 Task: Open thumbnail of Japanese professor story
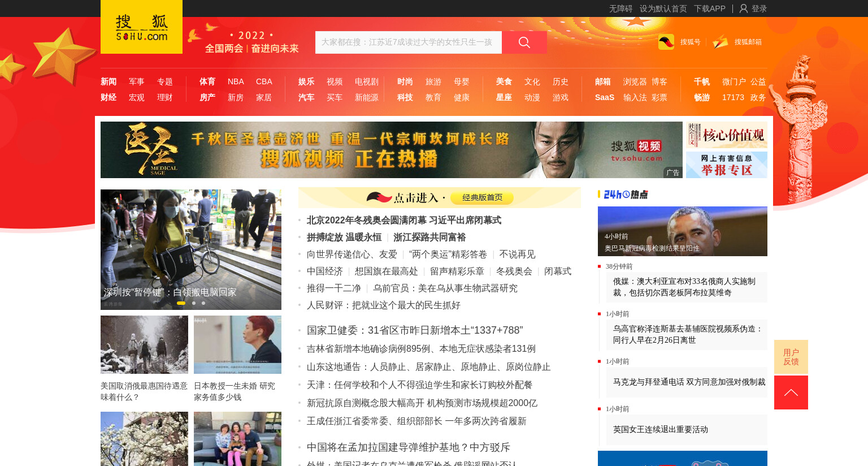coord(237,344)
